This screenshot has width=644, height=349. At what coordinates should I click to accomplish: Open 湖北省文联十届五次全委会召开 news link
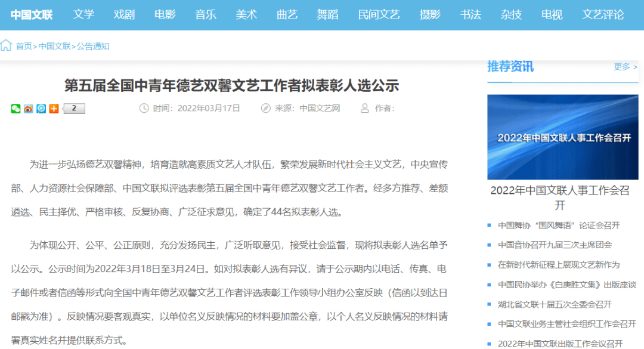pos(555,304)
